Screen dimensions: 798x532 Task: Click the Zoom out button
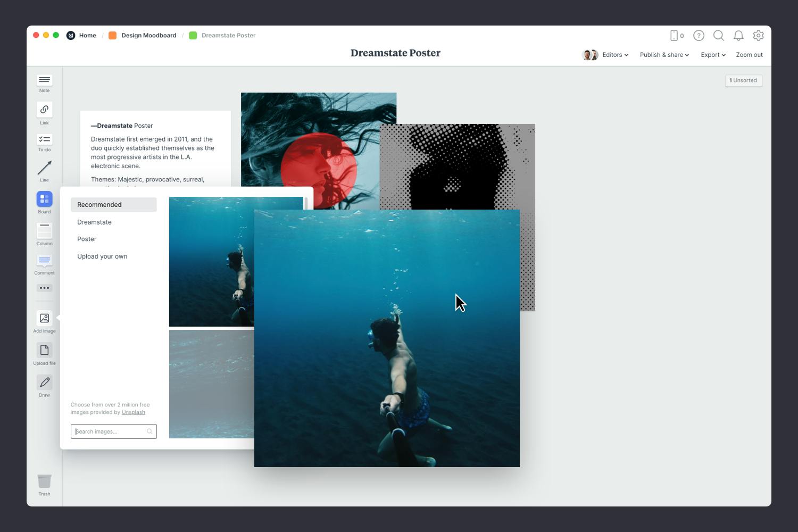coord(749,55)
